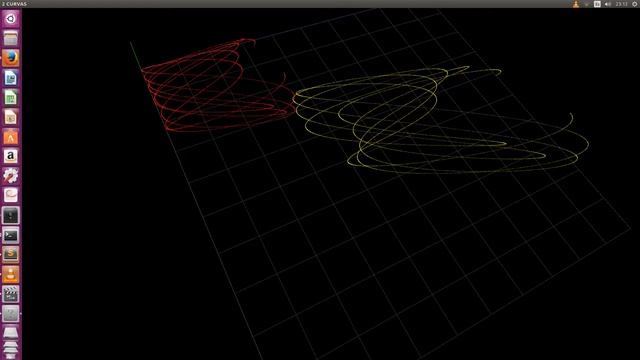Open VLC media player cone icon in dock

click(11, 274)
